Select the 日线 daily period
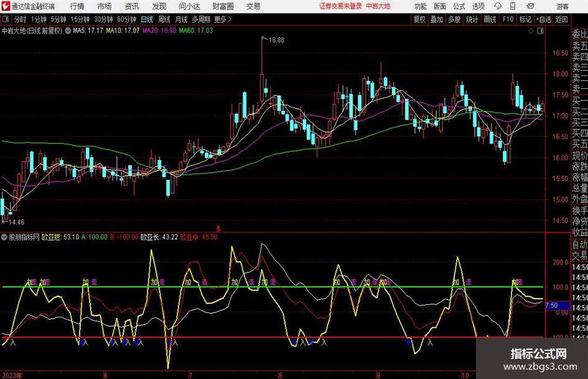This screenshot has width=588, height=379. coord(147,19)
